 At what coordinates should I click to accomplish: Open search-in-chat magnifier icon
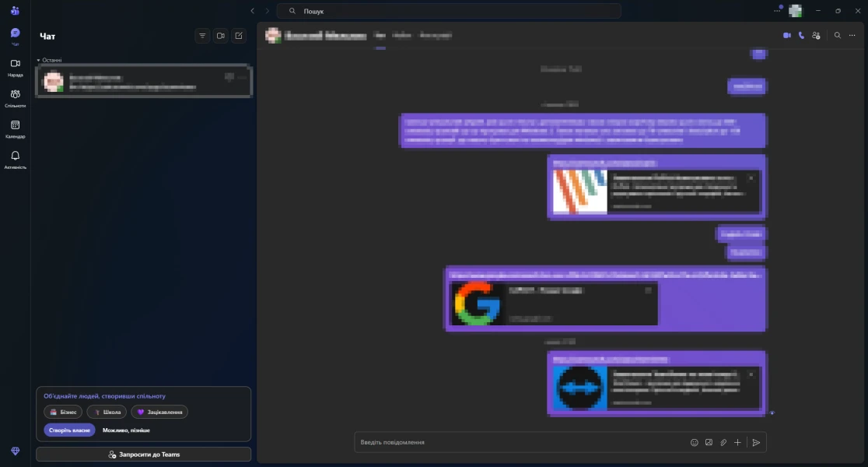(838, 35)
